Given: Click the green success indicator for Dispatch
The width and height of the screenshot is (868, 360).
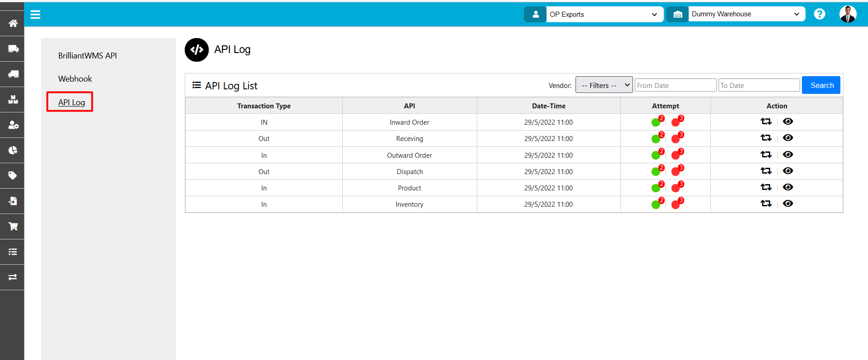Looking at the screenshot, I should [656, 172].
